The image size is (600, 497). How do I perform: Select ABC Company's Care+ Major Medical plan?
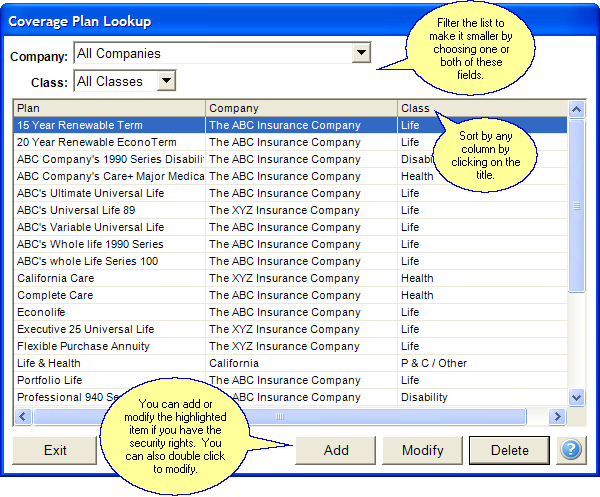(x=110, y=176)
